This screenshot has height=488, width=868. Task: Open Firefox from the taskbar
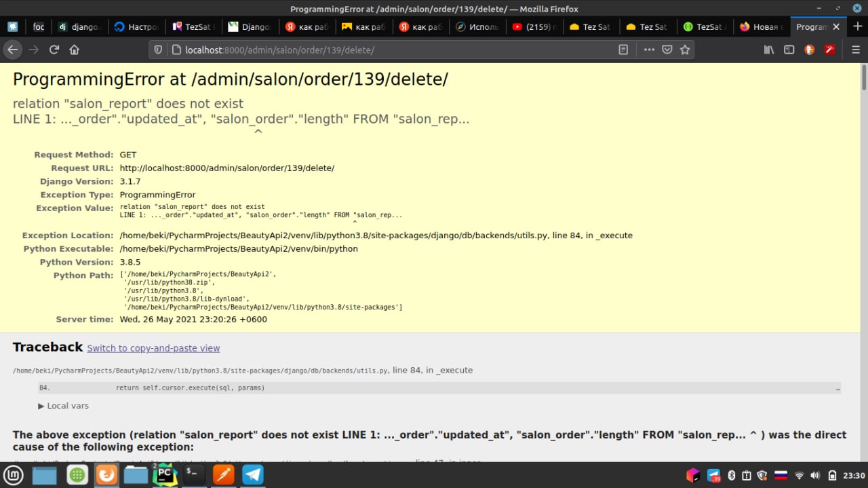(106, 475)
